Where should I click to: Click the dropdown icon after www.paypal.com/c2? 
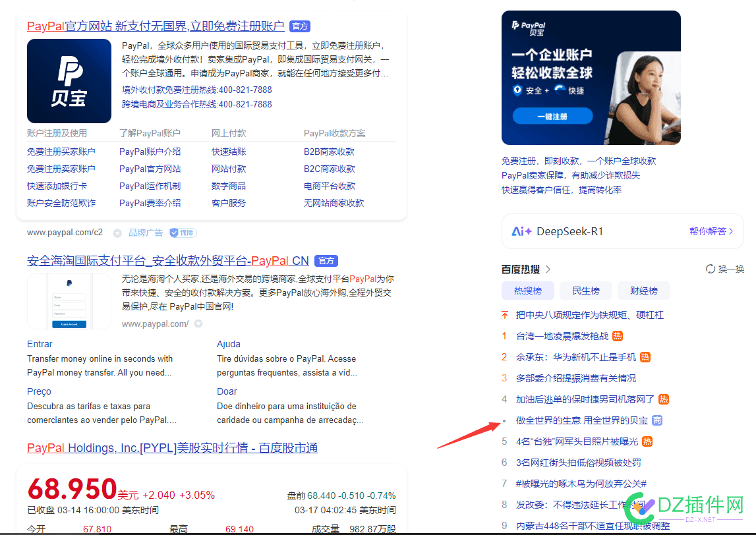[x=117, y=233]
